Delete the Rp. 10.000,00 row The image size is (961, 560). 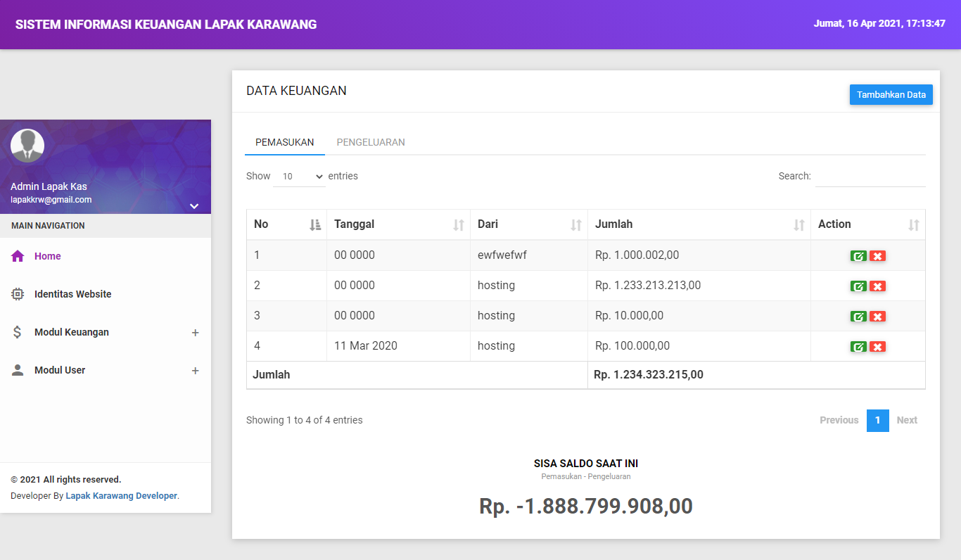click(x=877, y=317)
